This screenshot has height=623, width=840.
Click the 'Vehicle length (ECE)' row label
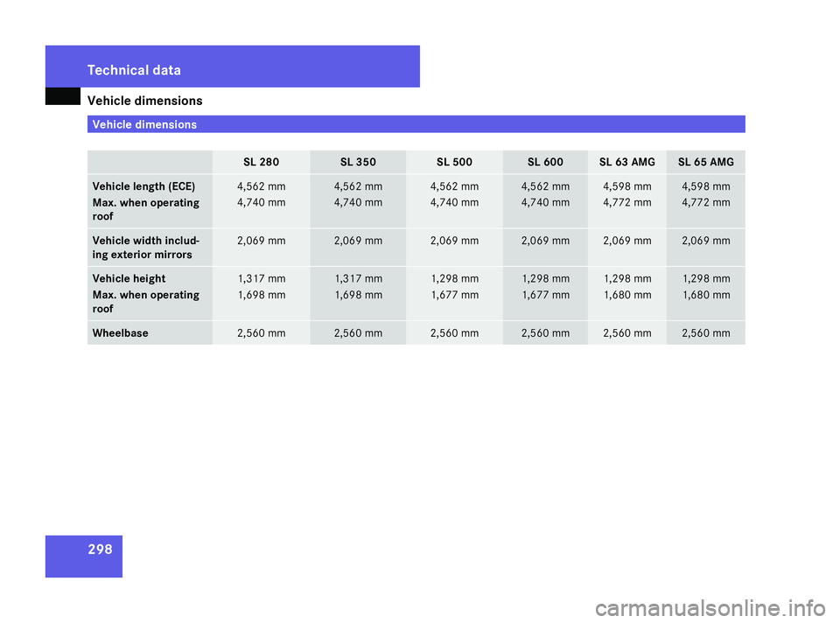coord(143,186)
